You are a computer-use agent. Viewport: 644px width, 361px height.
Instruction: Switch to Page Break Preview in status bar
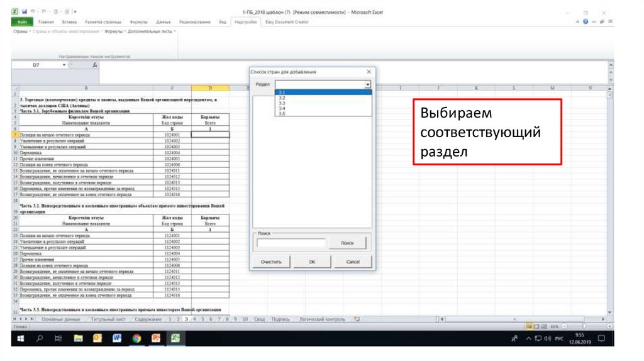[x=544, y=326]
